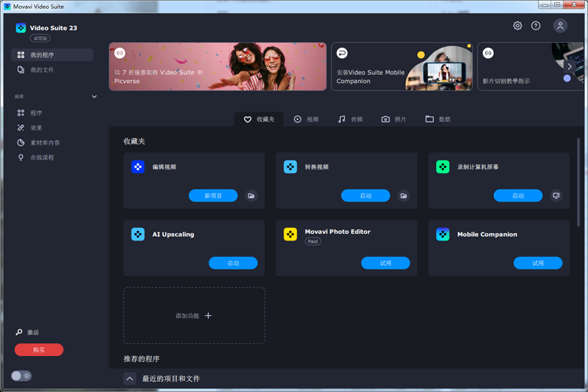Click the Paid badge on Photo Editor
The image size is (588, 392).
point(313,241)
